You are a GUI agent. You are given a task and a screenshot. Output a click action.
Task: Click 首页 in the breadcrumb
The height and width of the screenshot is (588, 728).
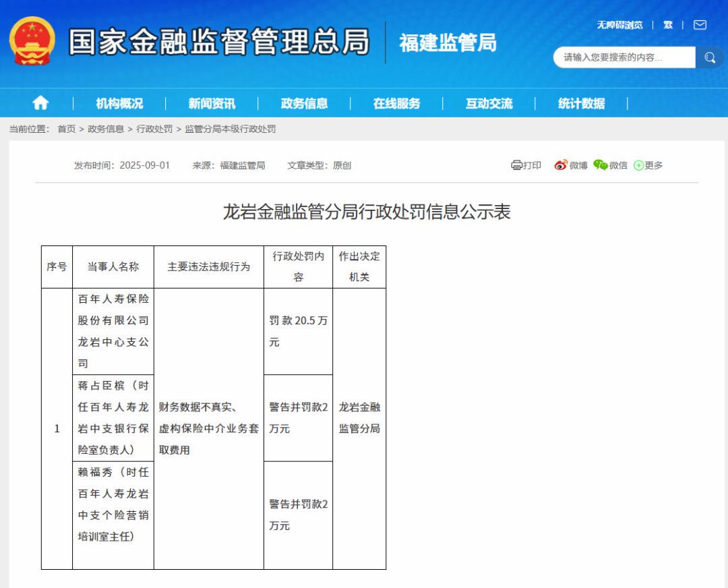click(x=66, y=129)
